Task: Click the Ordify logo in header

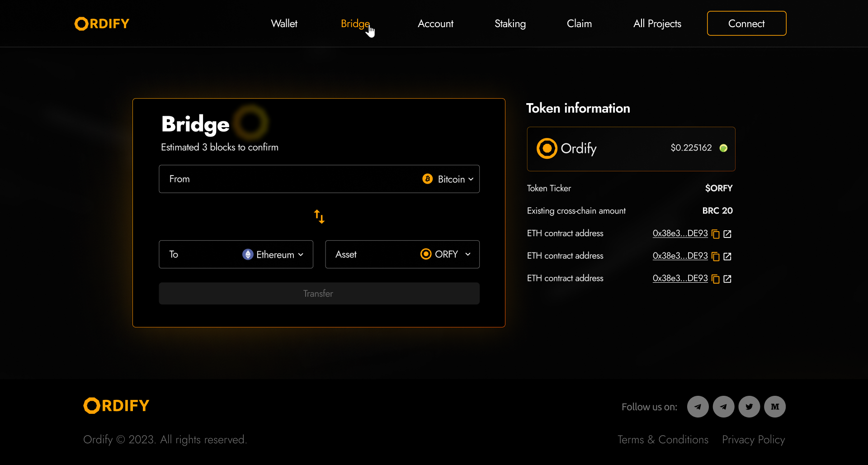Action: coord(102,24)
